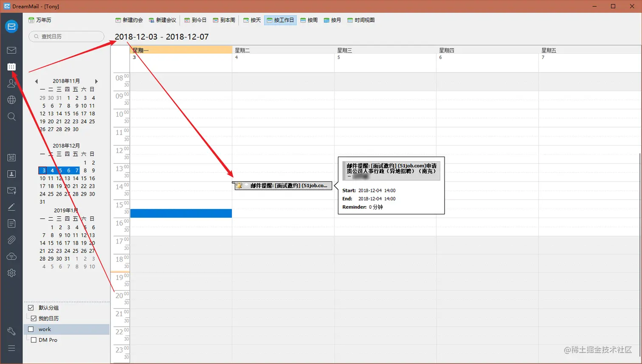Jump to this week with 到本周

pos(224,20)
